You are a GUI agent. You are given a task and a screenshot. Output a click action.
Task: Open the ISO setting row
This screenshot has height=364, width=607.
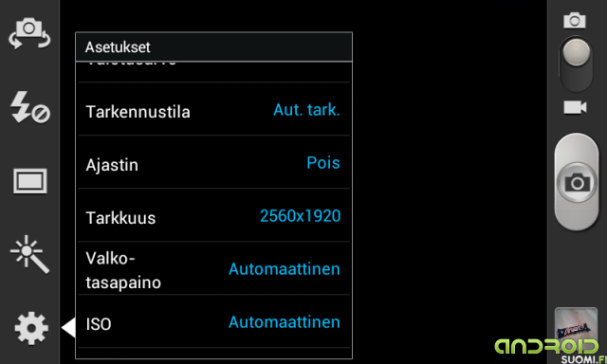[x=213, y=321]
